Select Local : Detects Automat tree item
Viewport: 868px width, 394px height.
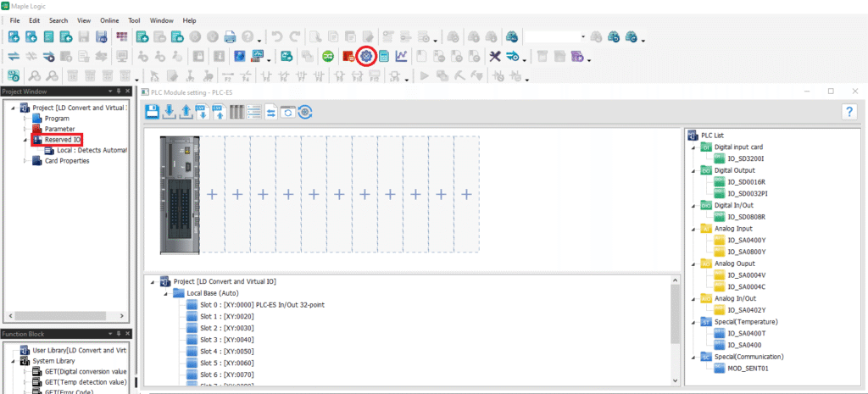(92, 150)
